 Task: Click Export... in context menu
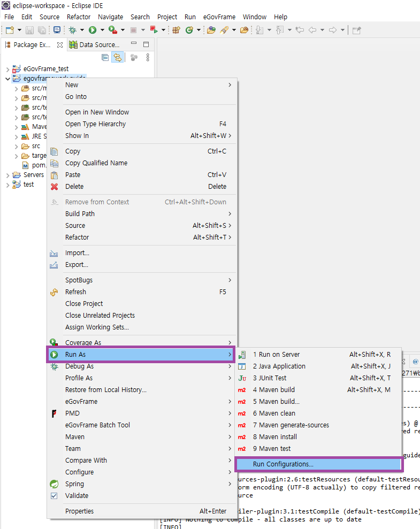pos(142,265)
